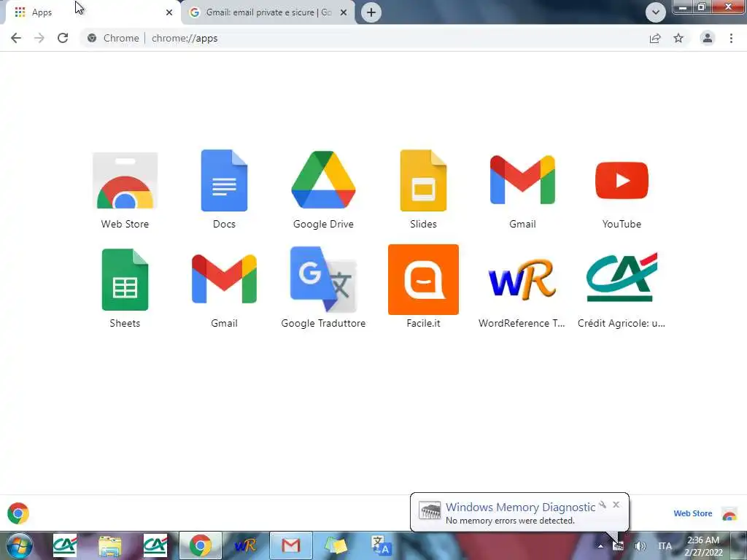
Task: Open the taskbar clock and date
Action: click(703, 546)
